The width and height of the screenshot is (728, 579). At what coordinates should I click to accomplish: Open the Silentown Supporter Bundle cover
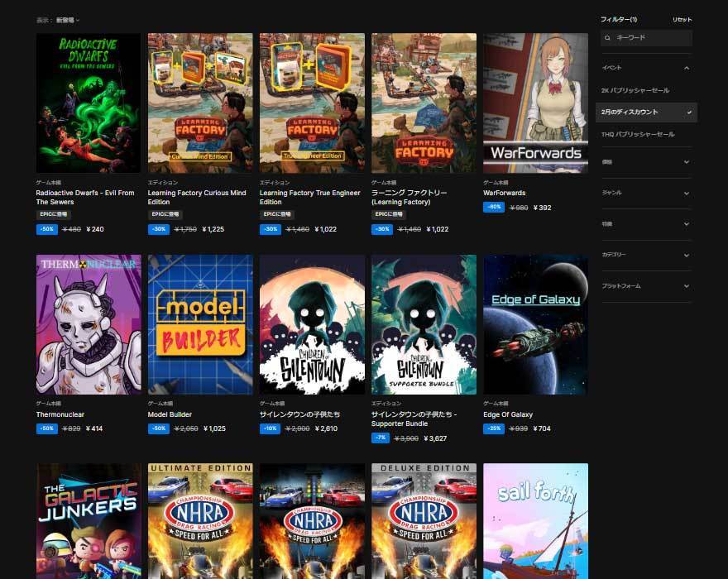click(424, 324)
